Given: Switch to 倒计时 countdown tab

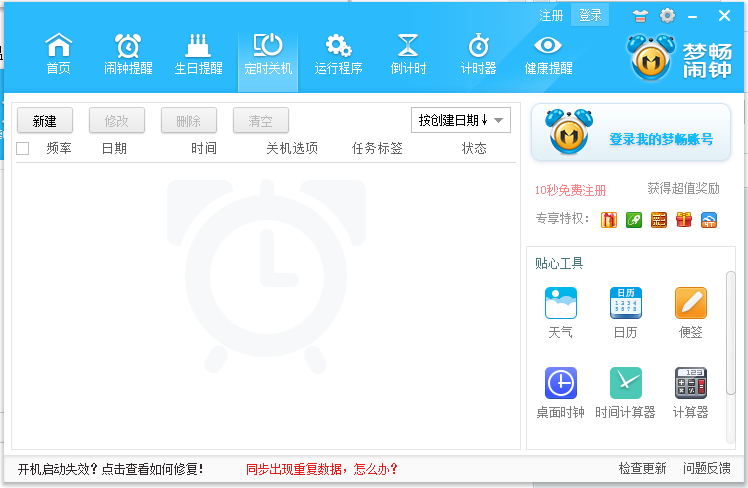Looking at the screenshot, I should (x=408, y=54).
